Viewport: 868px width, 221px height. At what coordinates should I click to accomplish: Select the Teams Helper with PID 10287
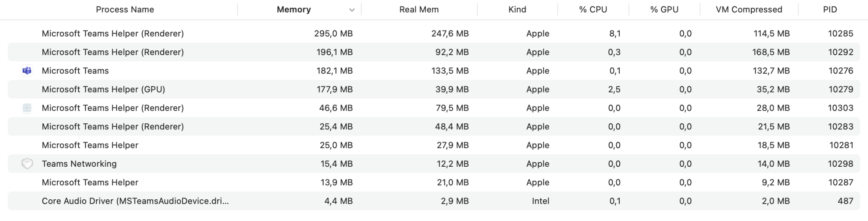coord(90,182)
